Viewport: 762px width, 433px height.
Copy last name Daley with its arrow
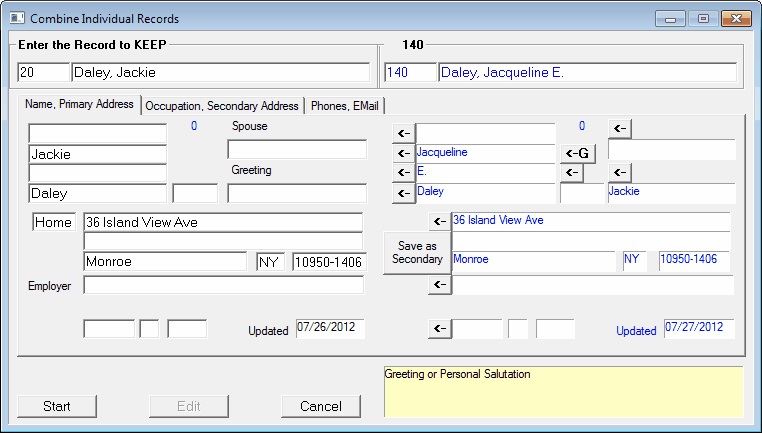click(403, 193)
